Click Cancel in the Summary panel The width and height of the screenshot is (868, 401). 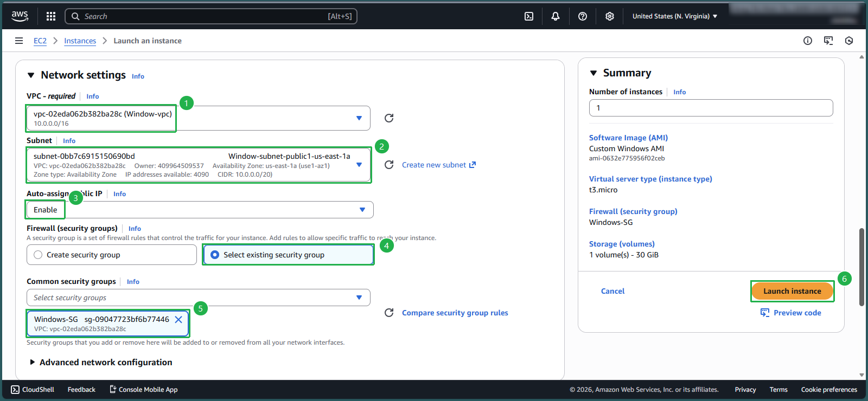tap(612, 291)
